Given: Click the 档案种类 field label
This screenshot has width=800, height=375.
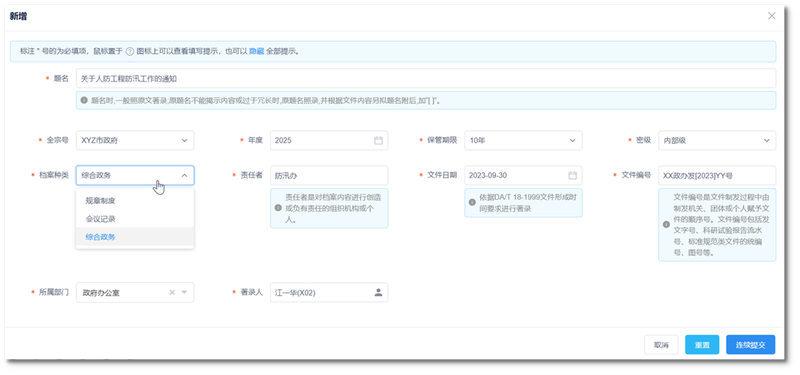Looking at the screenshot, I should point(54,175).
